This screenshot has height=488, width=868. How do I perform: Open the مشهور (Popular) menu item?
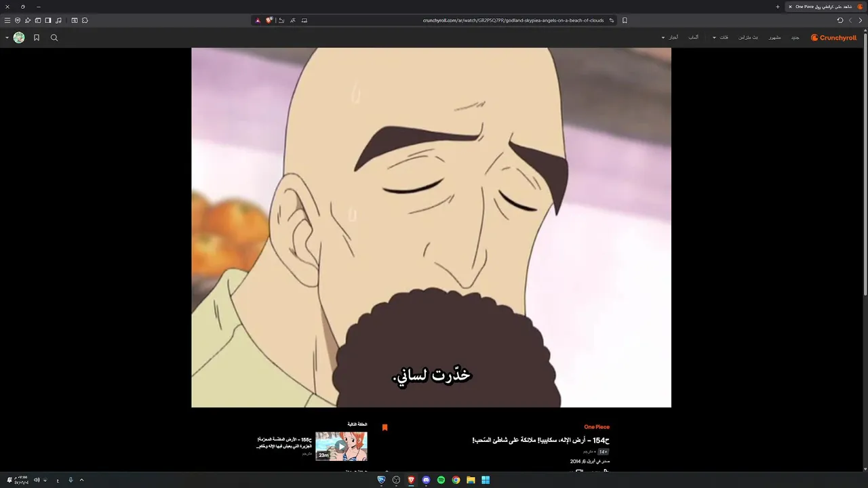click(x=775, y=38)
